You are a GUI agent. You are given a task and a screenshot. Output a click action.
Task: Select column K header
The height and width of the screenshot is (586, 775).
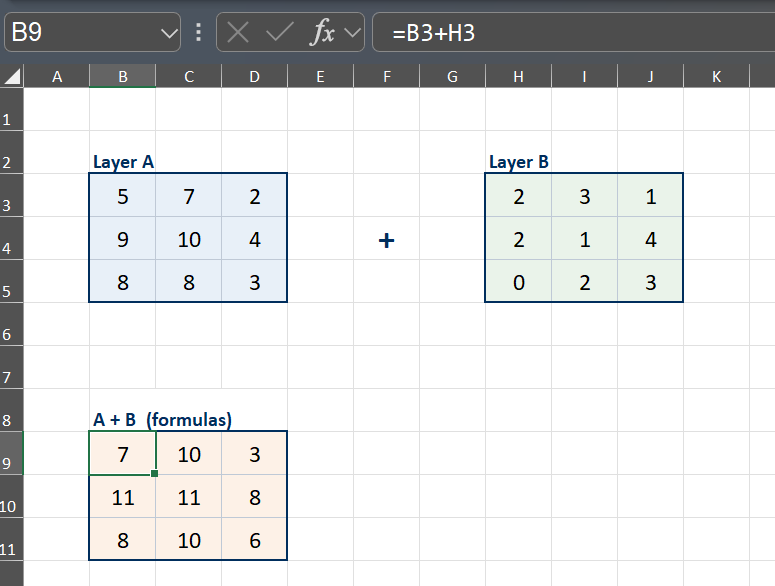coord(716,77)
